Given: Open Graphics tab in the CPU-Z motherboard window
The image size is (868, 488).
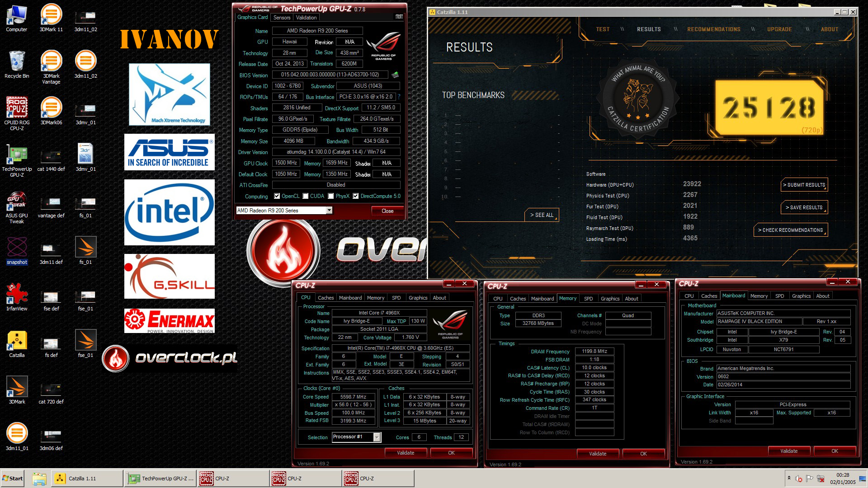Looking at the screenshot, I should click(801, 296).
